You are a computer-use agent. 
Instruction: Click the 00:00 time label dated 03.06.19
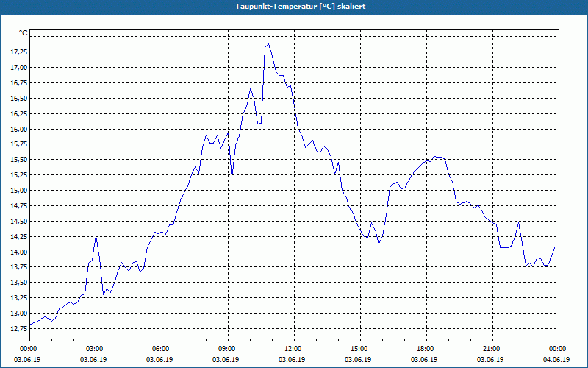click(28, 349)
